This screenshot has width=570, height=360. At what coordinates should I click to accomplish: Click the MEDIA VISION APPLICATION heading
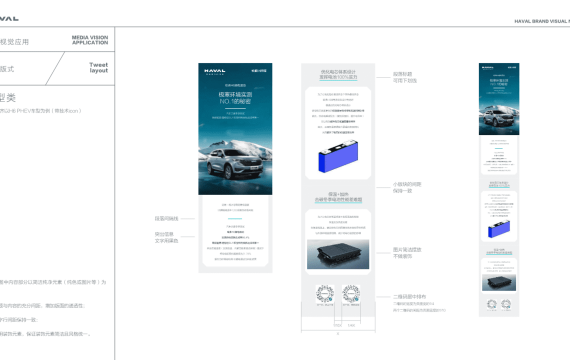click(x=90, y=40)
